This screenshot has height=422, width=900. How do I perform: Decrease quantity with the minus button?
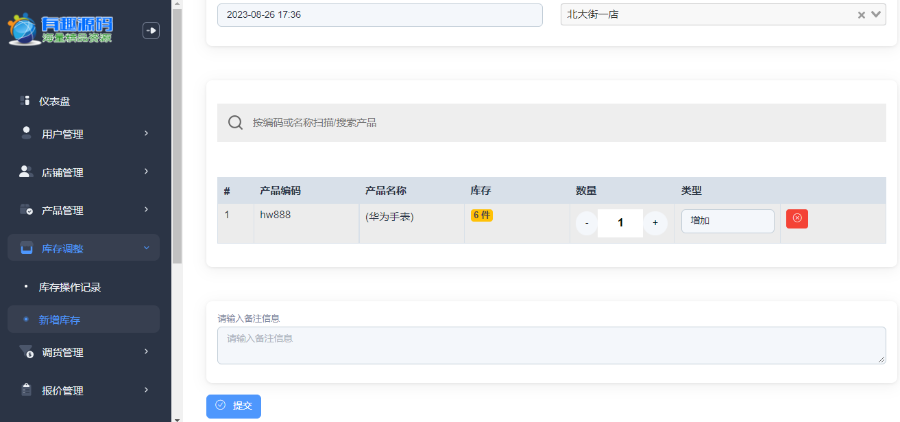click(587, 223)
